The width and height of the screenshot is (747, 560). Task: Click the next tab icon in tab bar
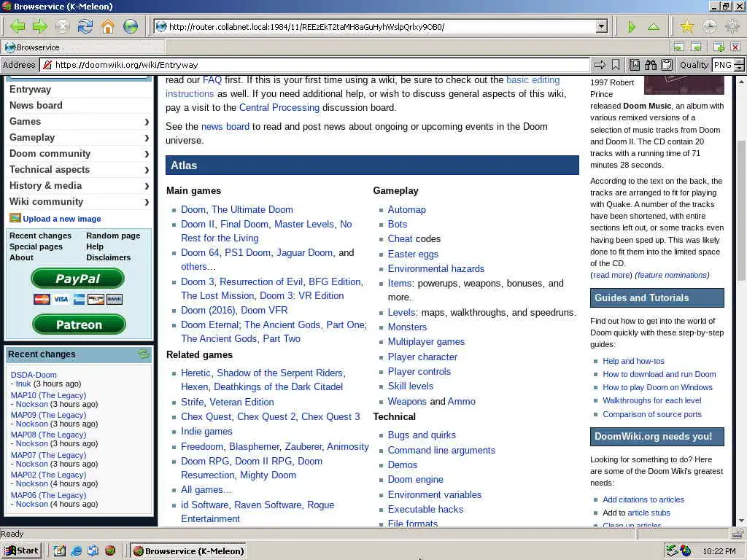(x=696, y=47)
